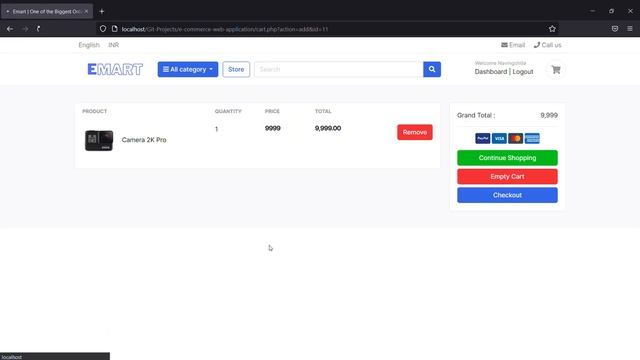Click the Mastercard icon

(516, 138)
